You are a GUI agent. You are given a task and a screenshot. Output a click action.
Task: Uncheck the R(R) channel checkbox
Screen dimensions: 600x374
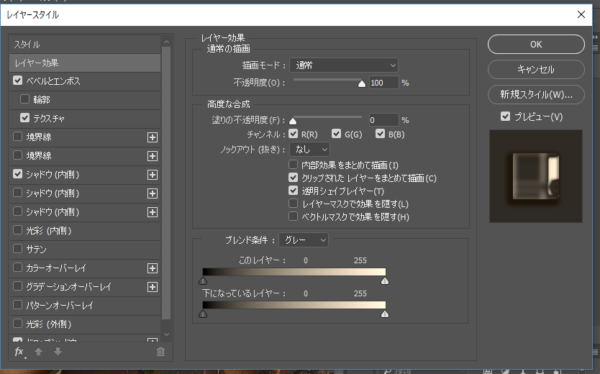[x=293, y=134]
